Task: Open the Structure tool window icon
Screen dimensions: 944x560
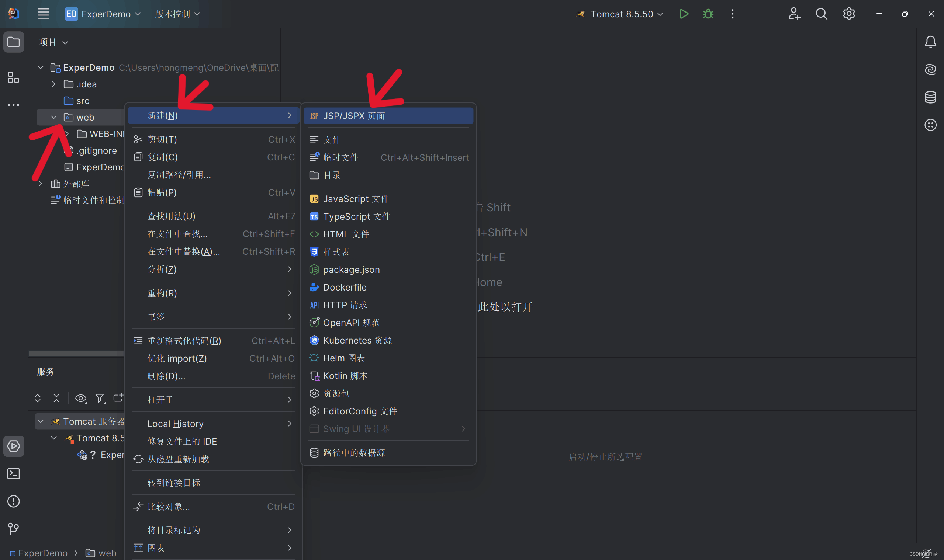Action: 14,77
